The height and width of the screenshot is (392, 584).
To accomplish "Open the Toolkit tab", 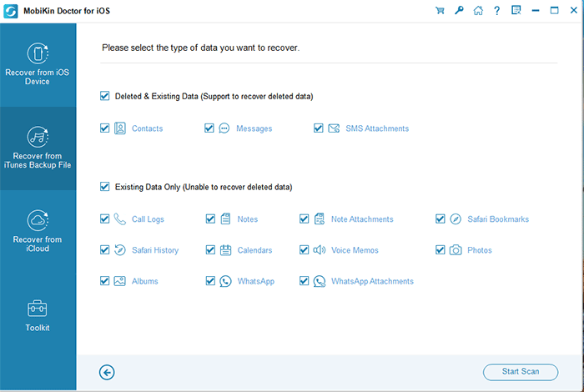I will 38,315.
